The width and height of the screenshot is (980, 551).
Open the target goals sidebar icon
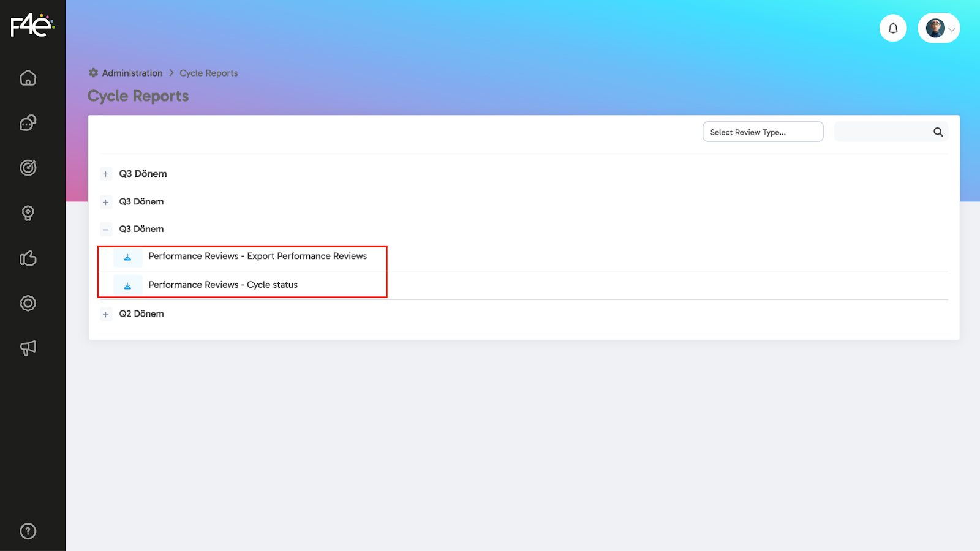tap(28, 168)
